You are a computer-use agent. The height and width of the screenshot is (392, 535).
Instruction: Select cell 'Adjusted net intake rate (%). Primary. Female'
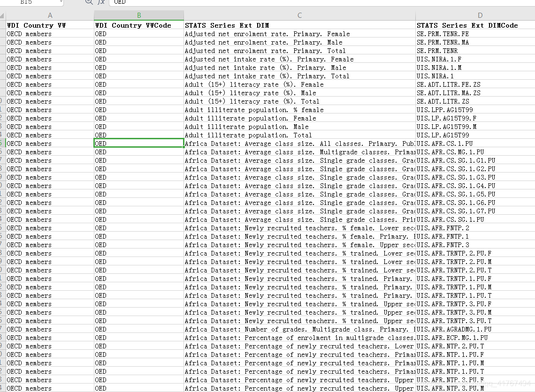(x=299, y=59)
